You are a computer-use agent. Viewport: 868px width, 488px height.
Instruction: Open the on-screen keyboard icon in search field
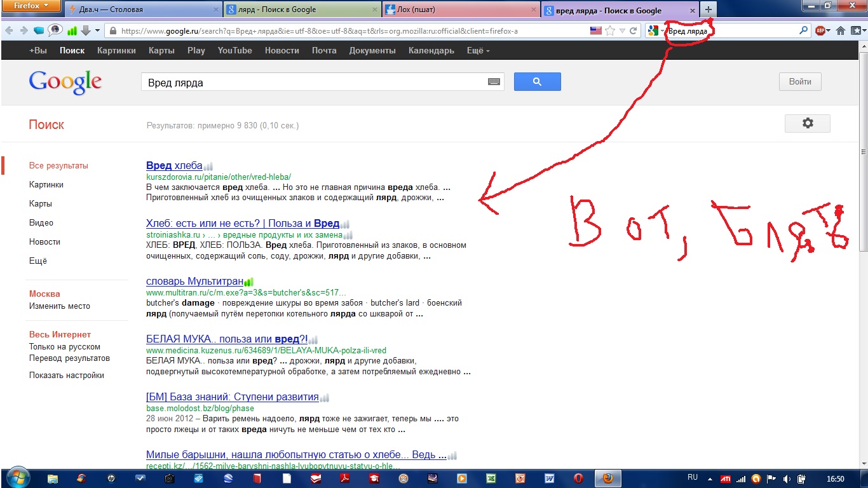tap(494, 82)
